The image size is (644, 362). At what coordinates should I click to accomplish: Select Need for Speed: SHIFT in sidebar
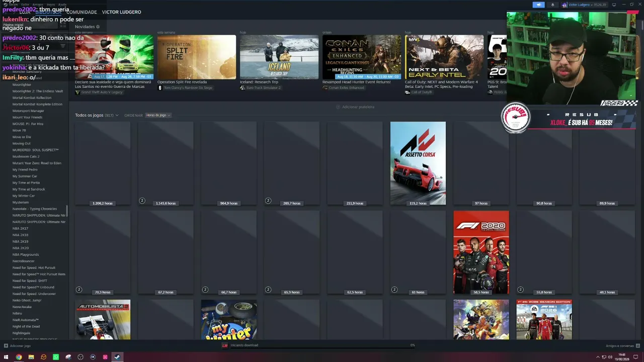point(30,281)
